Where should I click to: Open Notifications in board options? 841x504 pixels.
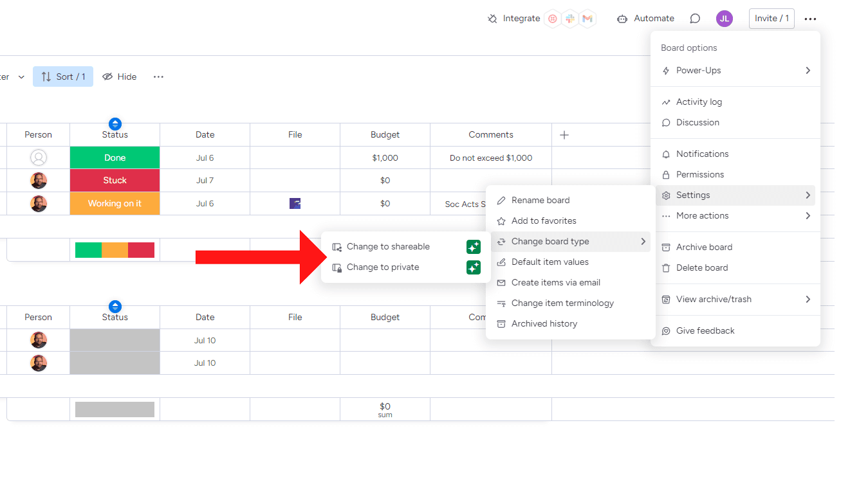735,154
